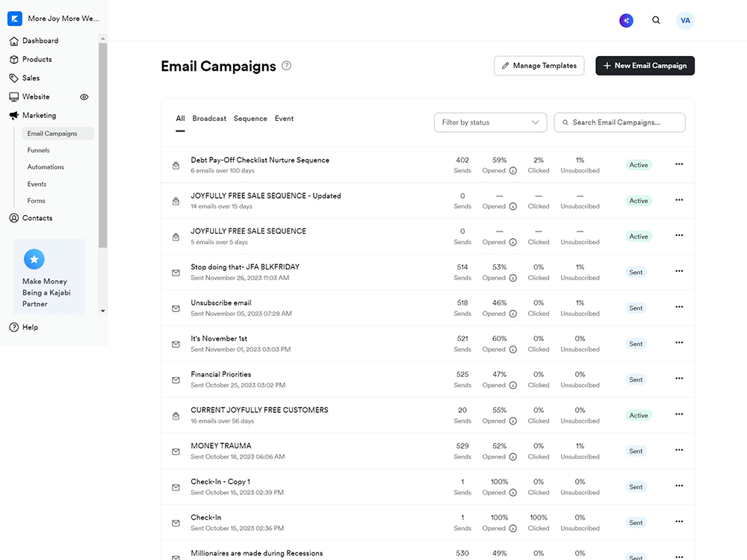Open three-dot menu for Unsubscribe email row

pos(679,307)
